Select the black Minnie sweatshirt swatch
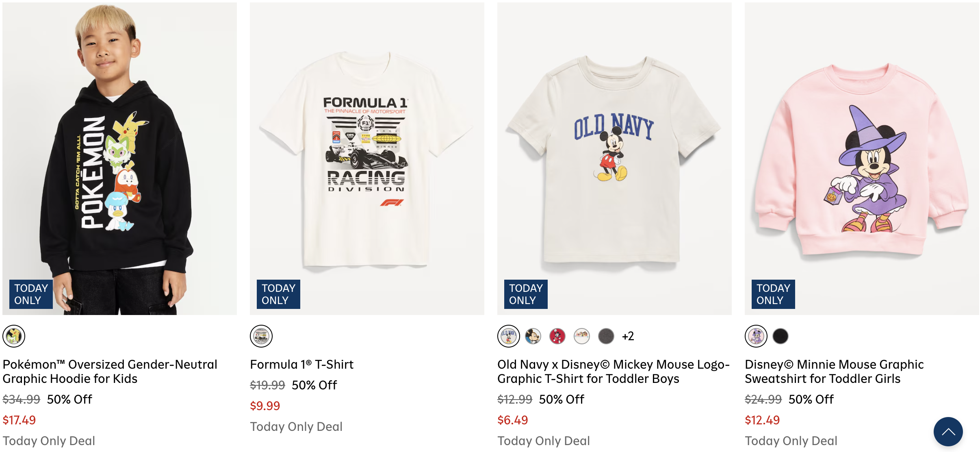The image size is (980, 452). (781, 336)
